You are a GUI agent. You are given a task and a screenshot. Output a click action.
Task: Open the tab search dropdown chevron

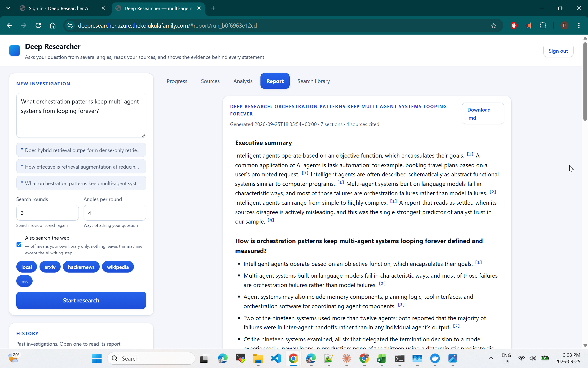[8, 8]
